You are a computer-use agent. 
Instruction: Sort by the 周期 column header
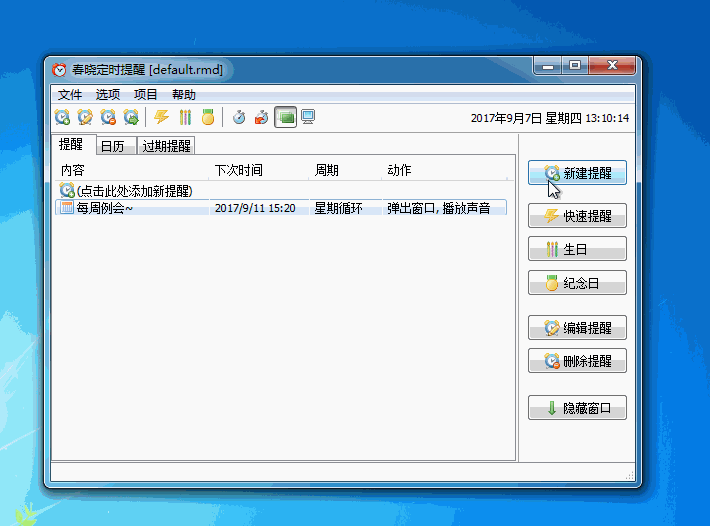coord(345,170)
